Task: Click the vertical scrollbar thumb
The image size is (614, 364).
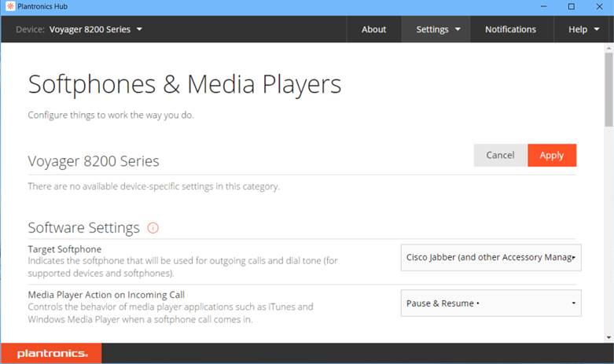Action: pos(608,90)
